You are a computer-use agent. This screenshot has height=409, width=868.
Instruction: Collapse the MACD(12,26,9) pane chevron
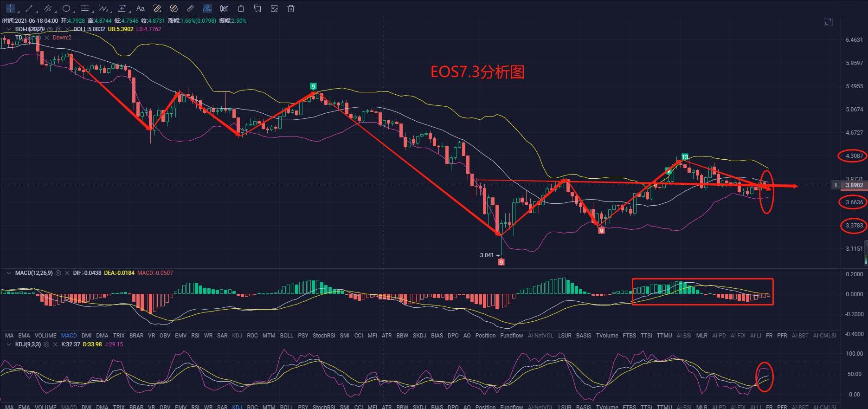(x=8, y=273)
